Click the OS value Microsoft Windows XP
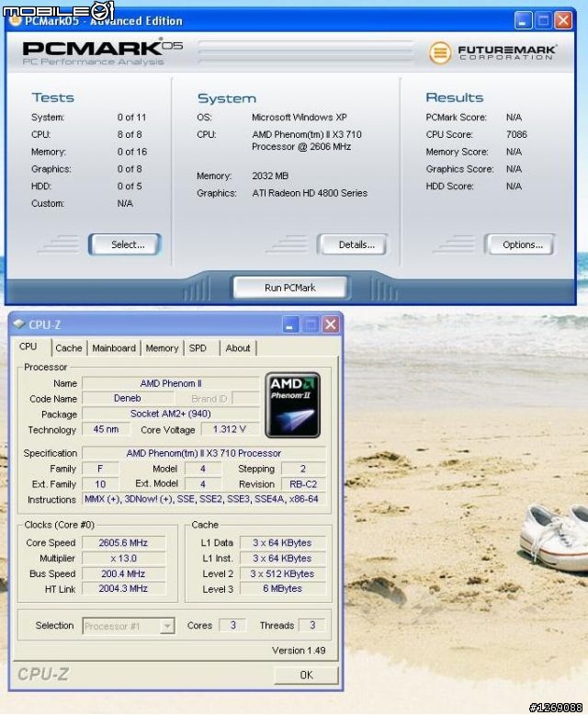 click(x=300, y=118)
